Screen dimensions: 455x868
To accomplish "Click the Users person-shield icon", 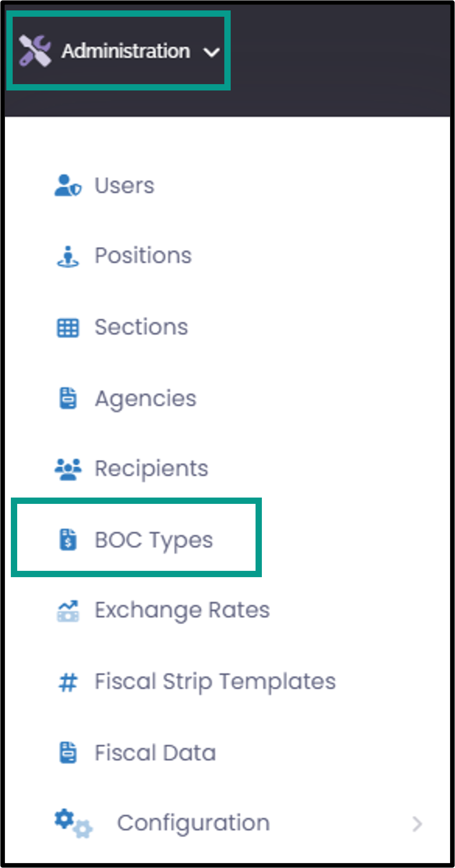I will coord(68,185).
